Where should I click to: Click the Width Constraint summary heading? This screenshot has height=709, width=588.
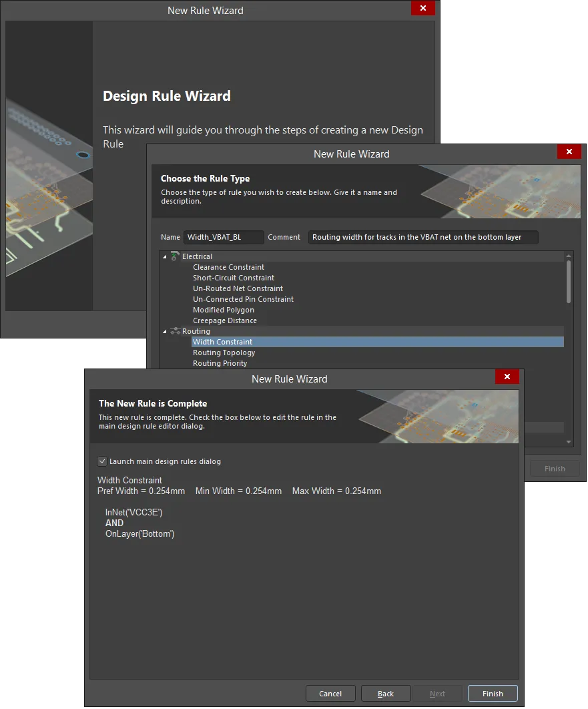(129, 480)
